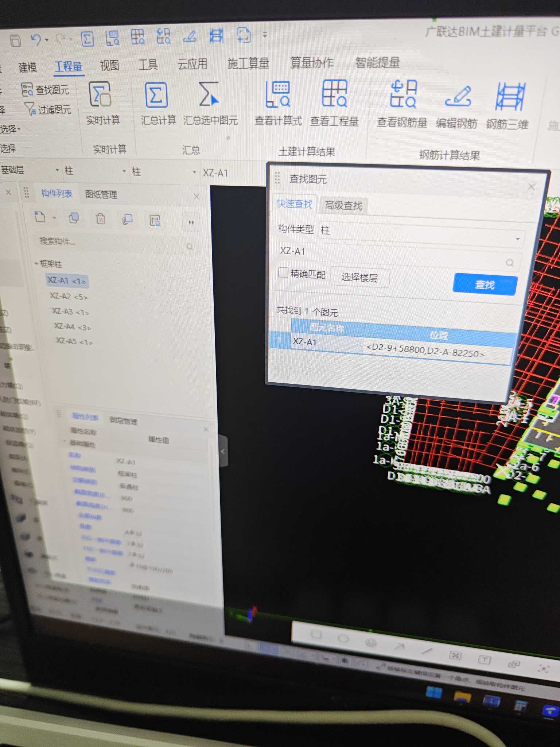Click quick access view formula icon
Image resolution: width=560 pixels, height=747 pixels.
112,38
